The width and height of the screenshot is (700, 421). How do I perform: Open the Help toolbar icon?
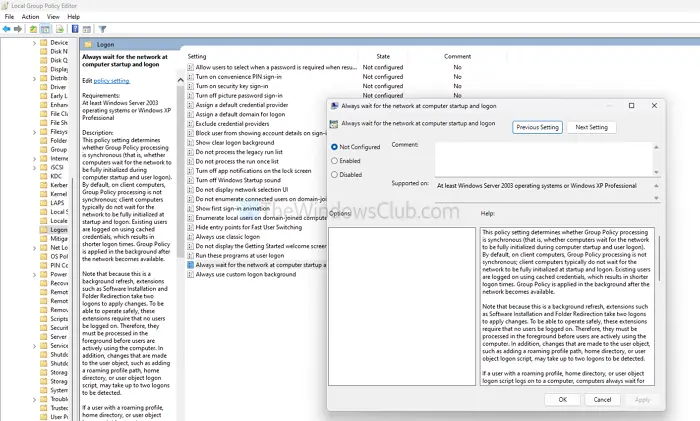(75, 29)
